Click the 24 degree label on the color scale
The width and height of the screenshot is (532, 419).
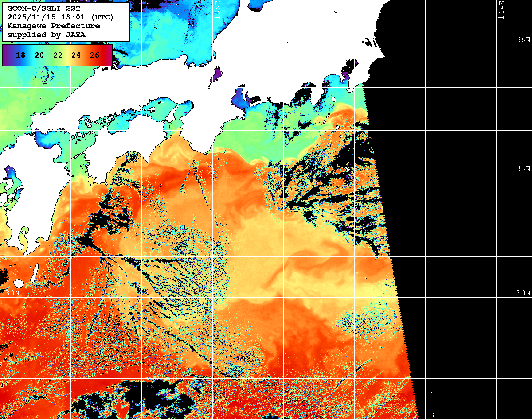(x=76, y=55)
